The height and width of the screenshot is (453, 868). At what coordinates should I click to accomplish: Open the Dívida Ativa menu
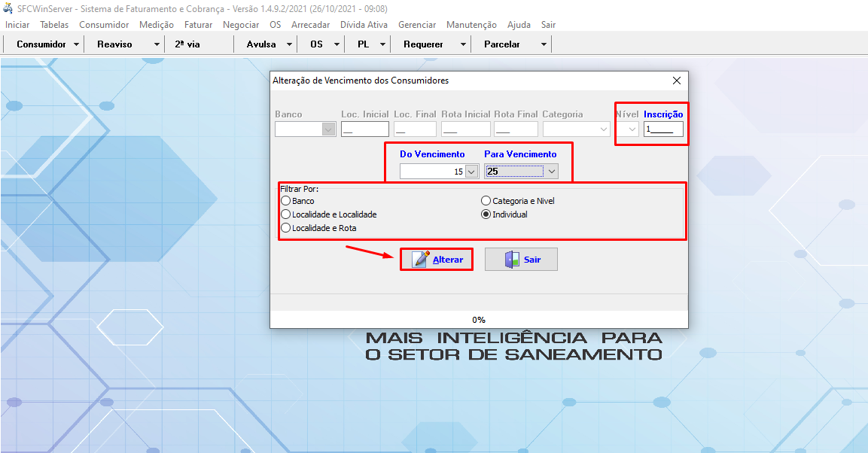pyautogui.click(x=364, y=25)
